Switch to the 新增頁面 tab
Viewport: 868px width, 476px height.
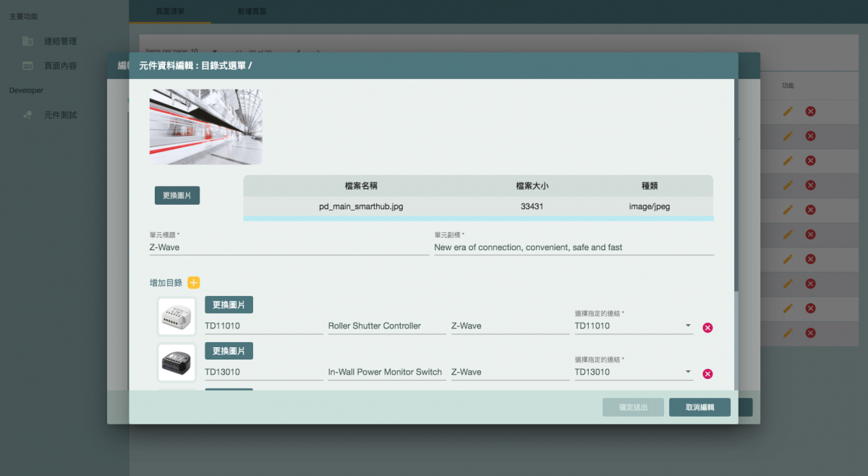[252, 12]
